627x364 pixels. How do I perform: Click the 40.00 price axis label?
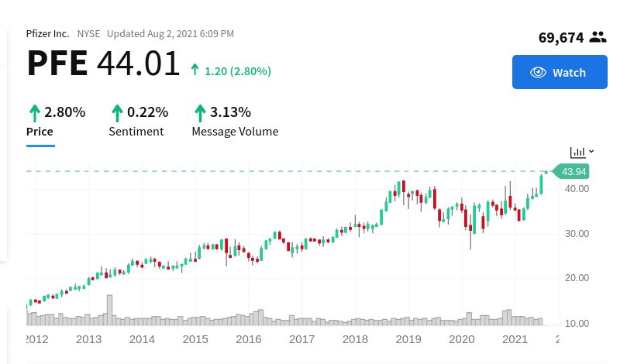click(577, 189)
